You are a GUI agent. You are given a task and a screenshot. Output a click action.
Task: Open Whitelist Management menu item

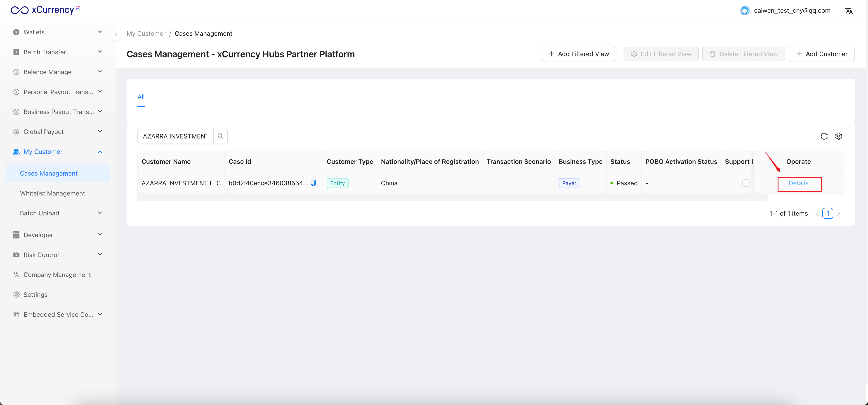[53, 193]
